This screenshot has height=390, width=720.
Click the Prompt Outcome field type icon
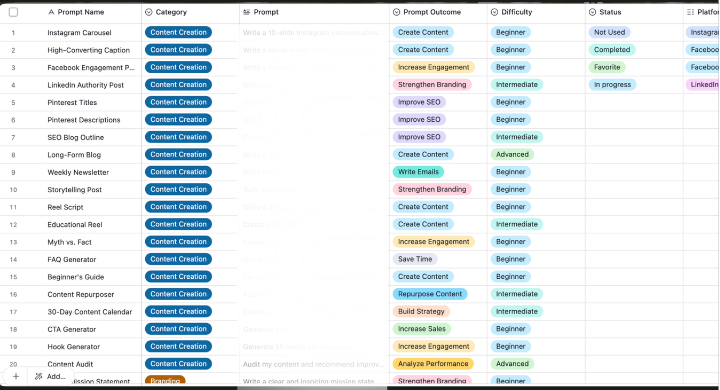396,12
